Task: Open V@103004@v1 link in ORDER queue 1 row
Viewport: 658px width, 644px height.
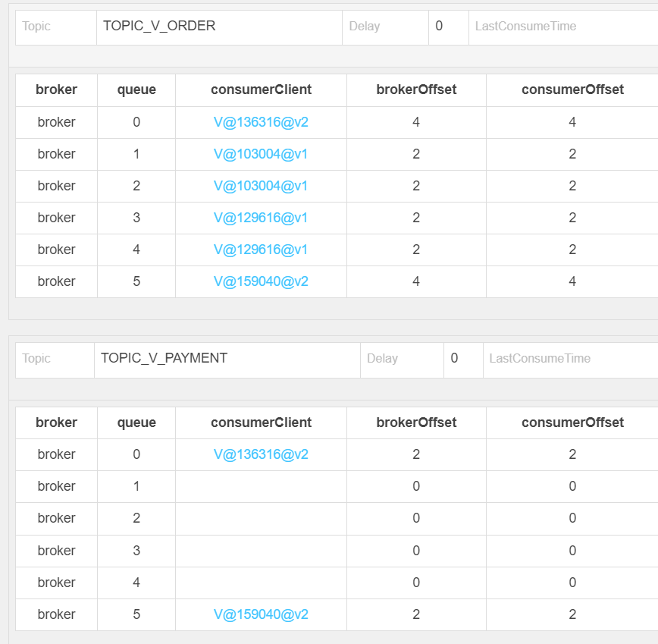Action: pyautogui.click(x=261, y=154)
